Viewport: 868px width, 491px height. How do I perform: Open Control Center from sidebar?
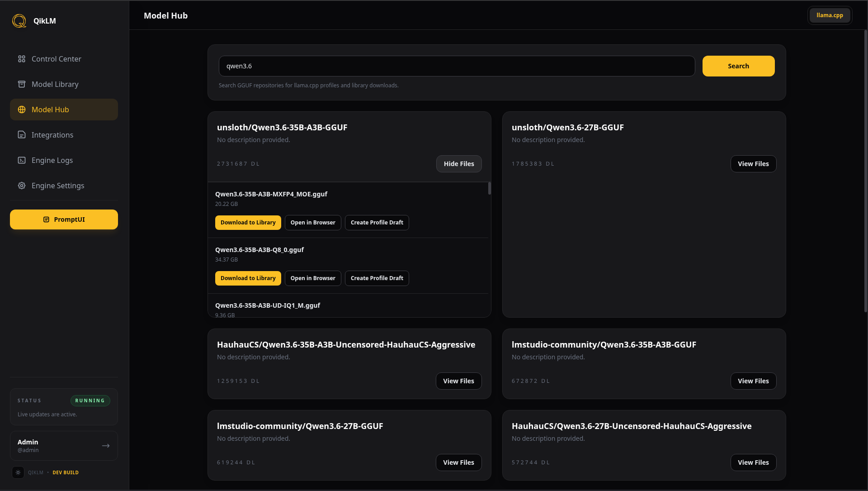[x=64, y=59]
